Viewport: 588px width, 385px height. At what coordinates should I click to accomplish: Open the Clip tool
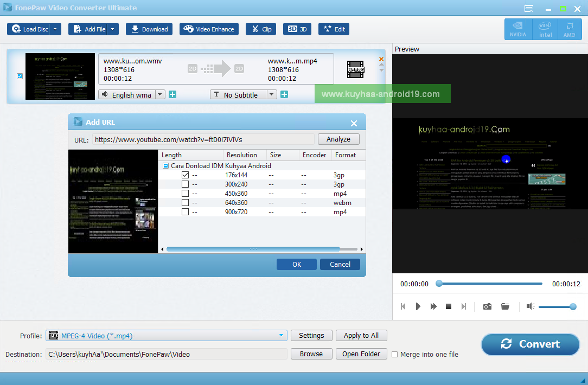[261, 29]
